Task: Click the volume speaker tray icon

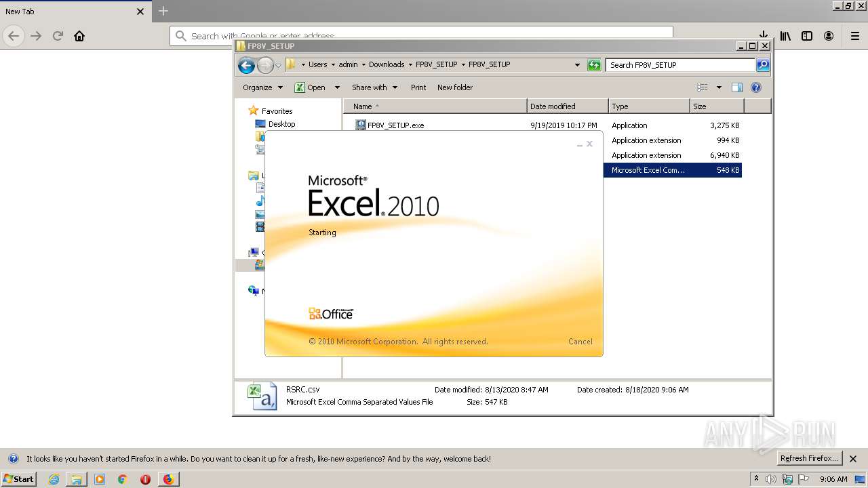Action: point(771,479)
